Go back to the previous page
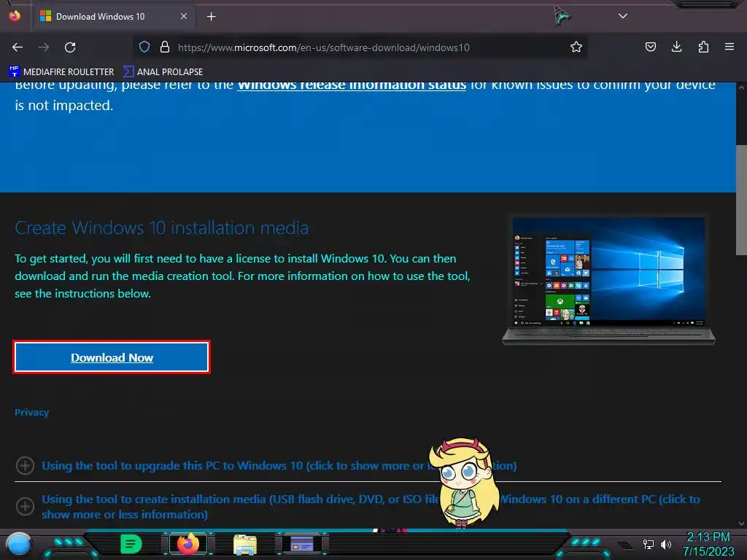Screen dimensions: 747x560 (x=18, y=47)
